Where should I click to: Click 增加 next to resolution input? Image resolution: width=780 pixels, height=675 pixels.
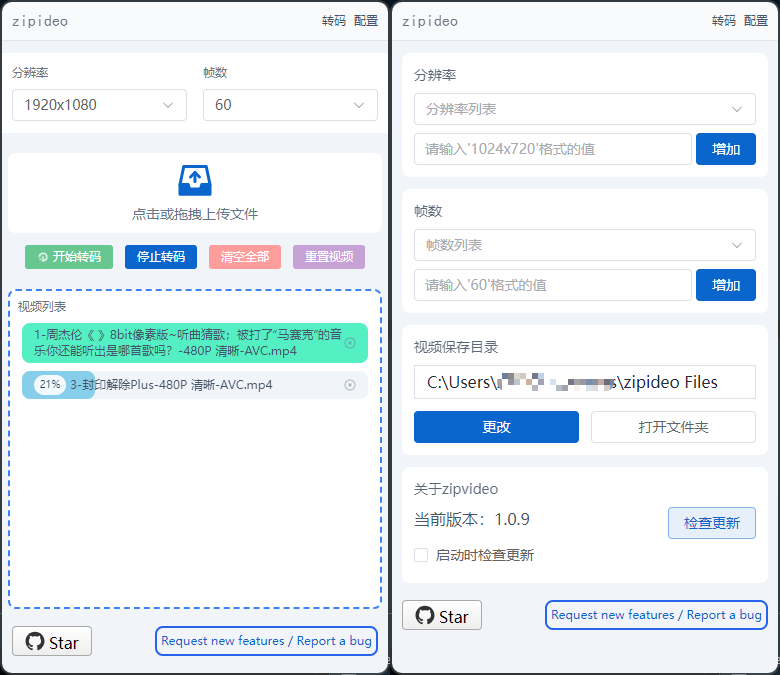[x=726, y=149]
